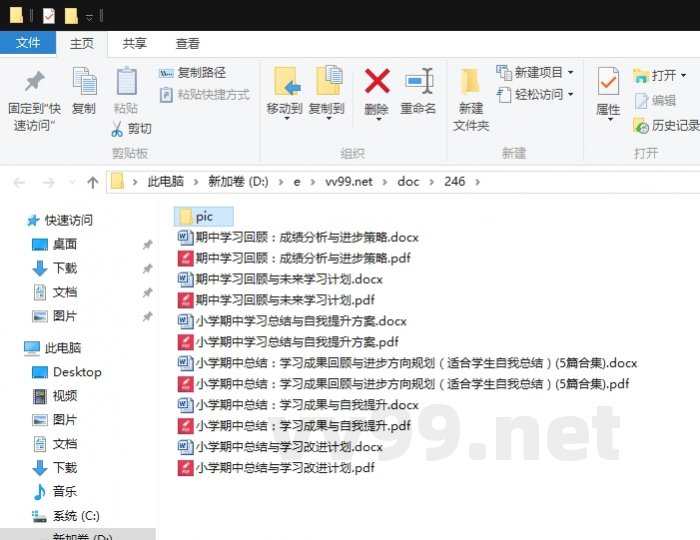Click the Forward navigation arrow
Image resolution: width=700 pixels, height=540 pixels.
pyautogui.click(x=48, y=182)
